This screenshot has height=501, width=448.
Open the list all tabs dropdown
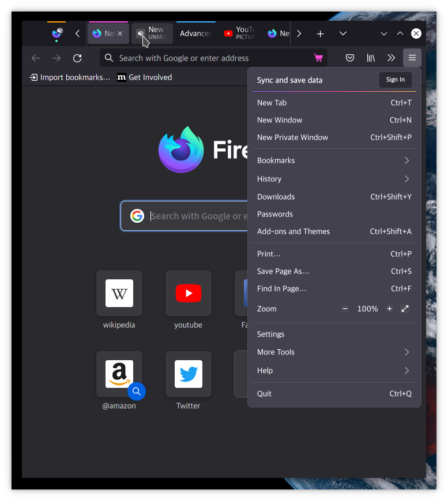point(343,34)
